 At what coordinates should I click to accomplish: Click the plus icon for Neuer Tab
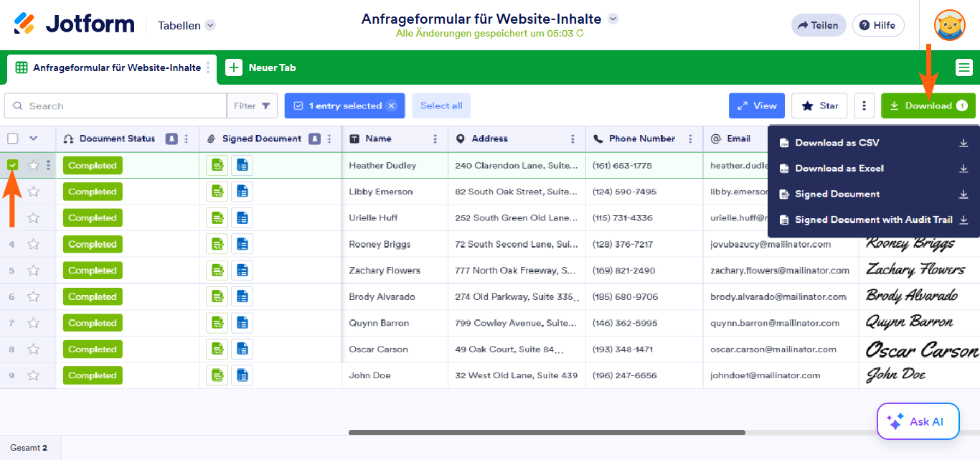pyautogui.click(x=234, y=67)
